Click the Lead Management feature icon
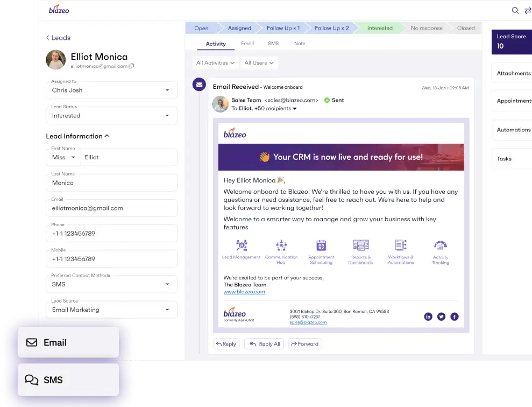 click(241, 245)
